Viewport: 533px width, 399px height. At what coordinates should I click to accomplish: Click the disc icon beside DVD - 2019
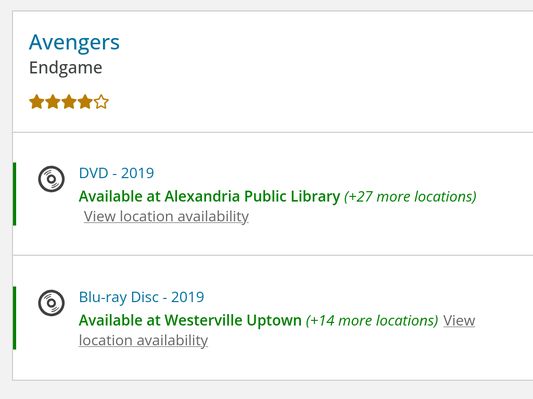51,179
